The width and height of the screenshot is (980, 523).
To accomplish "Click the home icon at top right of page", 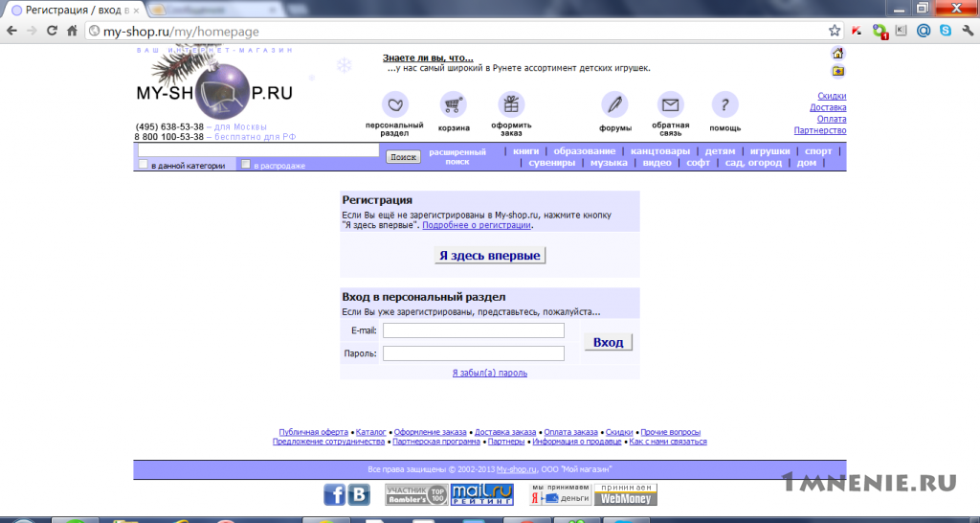I will (838, 54).
